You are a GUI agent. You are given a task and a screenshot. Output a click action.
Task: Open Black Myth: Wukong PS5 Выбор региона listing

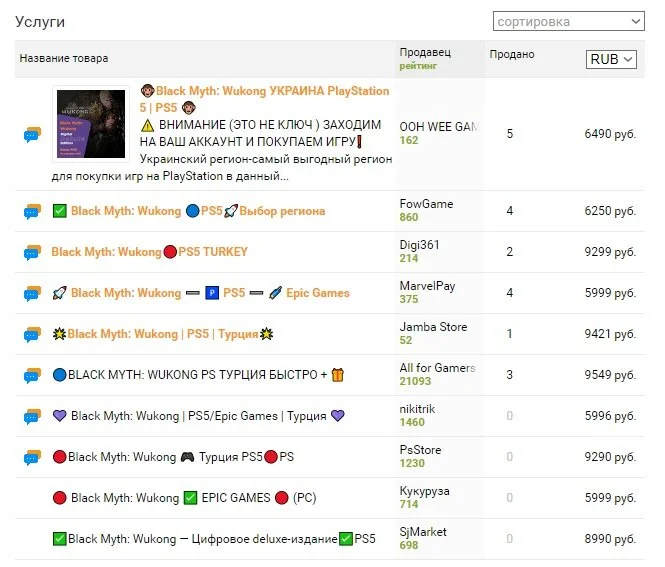[x=189, y=211]
